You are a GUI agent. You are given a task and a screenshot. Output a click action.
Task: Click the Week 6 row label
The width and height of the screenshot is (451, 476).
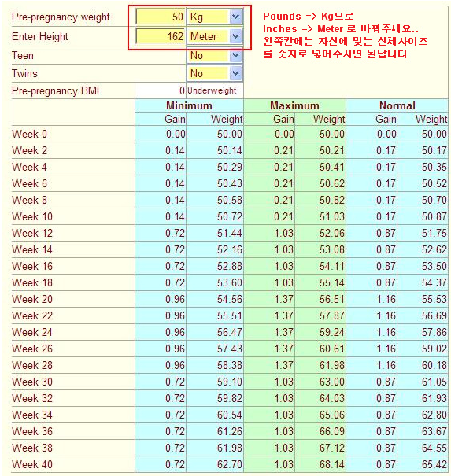[29, 183]
